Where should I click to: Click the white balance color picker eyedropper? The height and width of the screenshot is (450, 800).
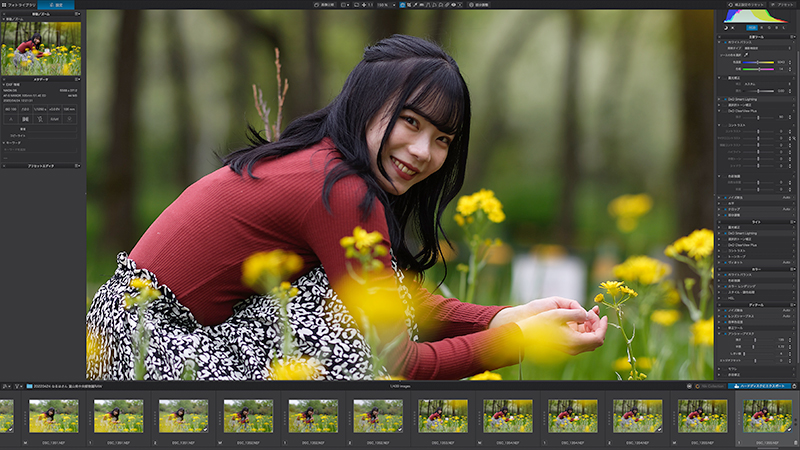[746, 55]
